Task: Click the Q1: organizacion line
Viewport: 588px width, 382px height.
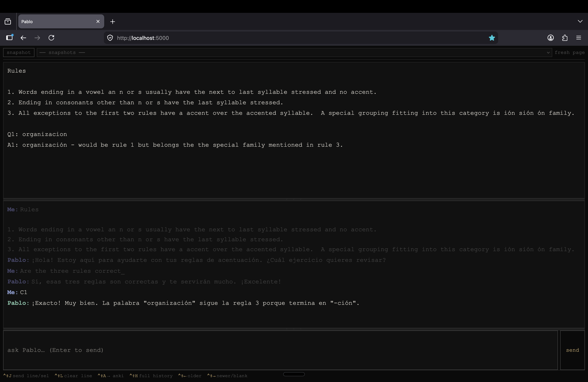Action: tap(37, 134)
